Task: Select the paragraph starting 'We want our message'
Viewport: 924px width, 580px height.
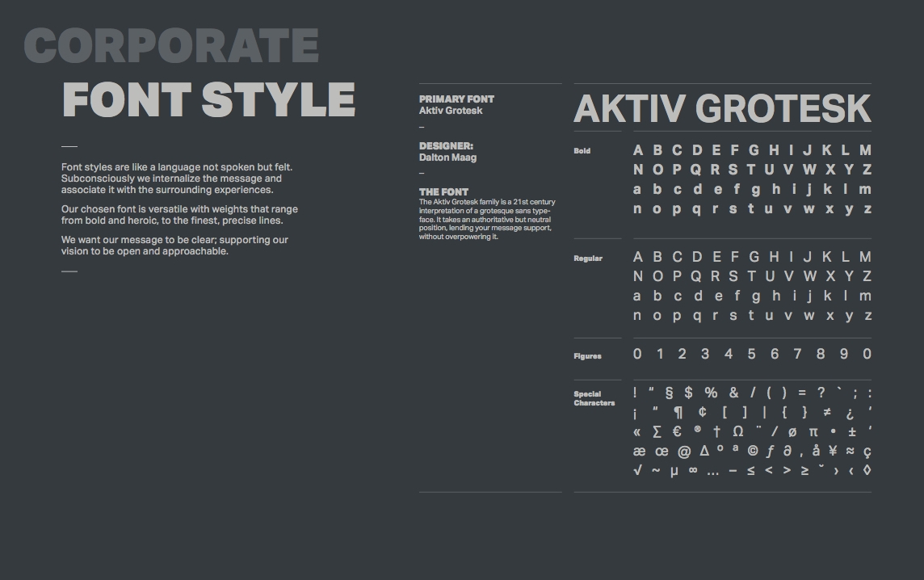Action: tap(174, 246)
